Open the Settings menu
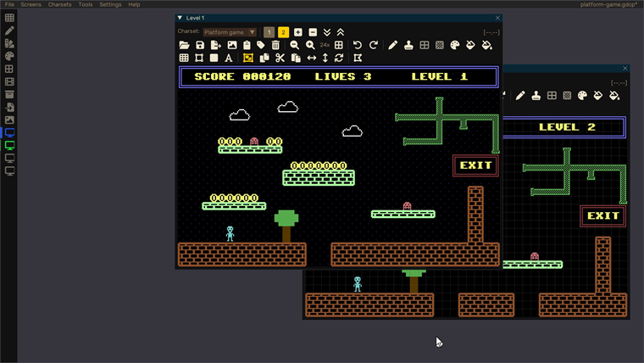Image resolution: width=644 pixels, height=363 pixels. 110,4
